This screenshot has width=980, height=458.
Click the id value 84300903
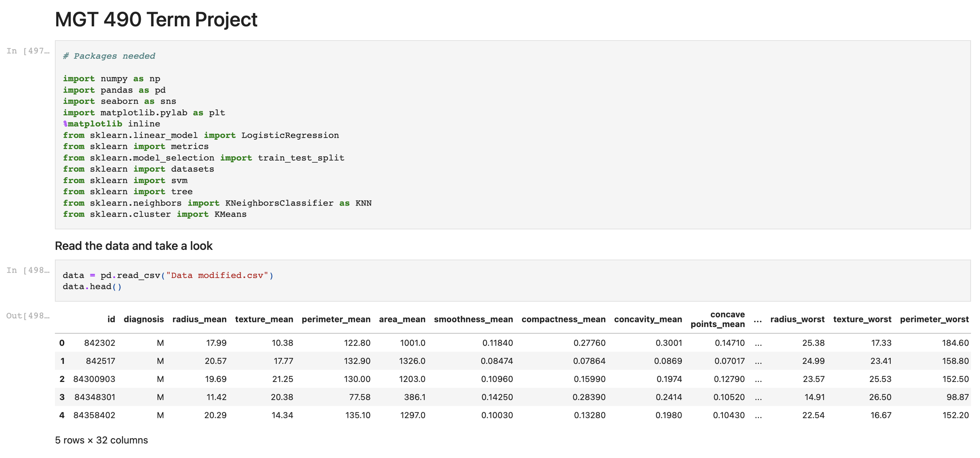[x=94, y=379]
